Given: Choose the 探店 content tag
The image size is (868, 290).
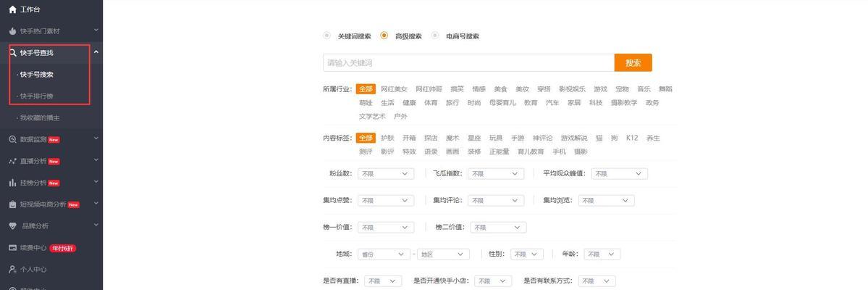Looking at the screenshot, I should point(431,138).
